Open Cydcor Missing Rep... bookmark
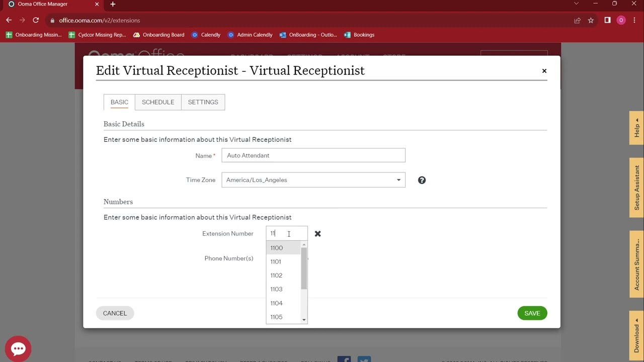 [x=97, y=35]
